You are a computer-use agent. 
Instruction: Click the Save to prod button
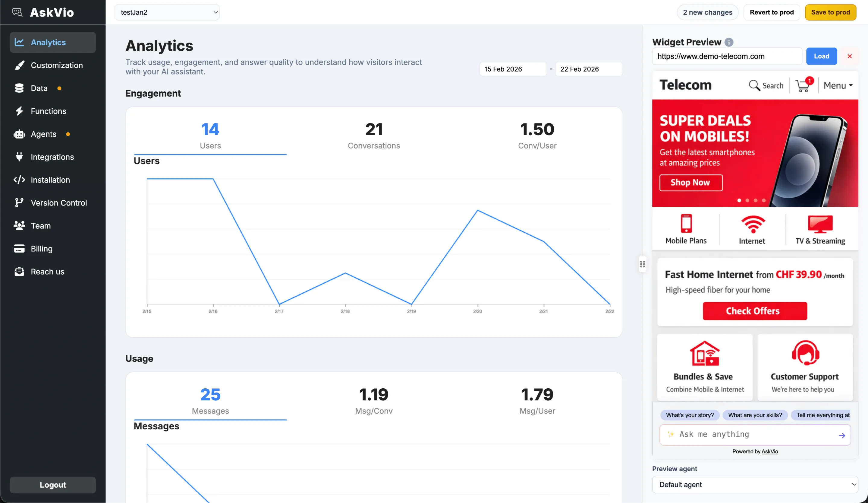pyautogui.click(x=830, y=12)
